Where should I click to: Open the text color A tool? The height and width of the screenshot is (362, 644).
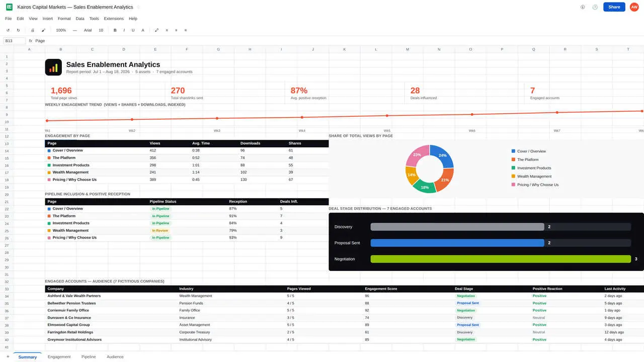coord(143,30)
